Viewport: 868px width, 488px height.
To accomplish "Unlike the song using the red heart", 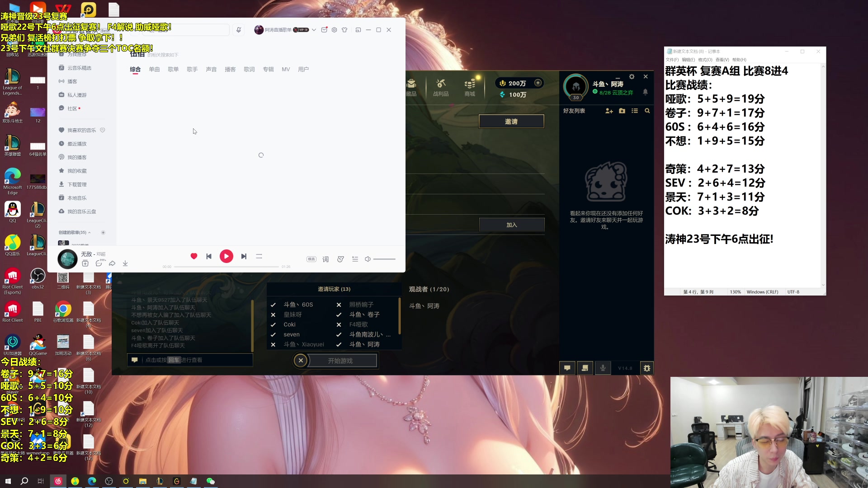I will click(x=194, y=256).
